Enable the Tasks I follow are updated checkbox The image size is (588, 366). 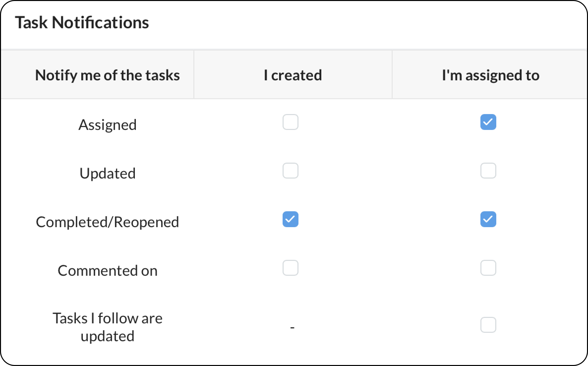click(x=488, y=325)
